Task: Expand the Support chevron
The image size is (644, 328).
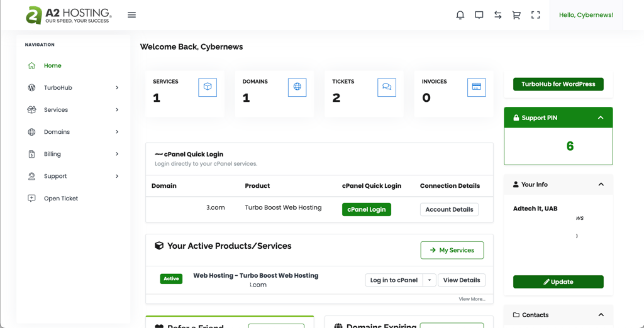Action: (x=117, y=177)
